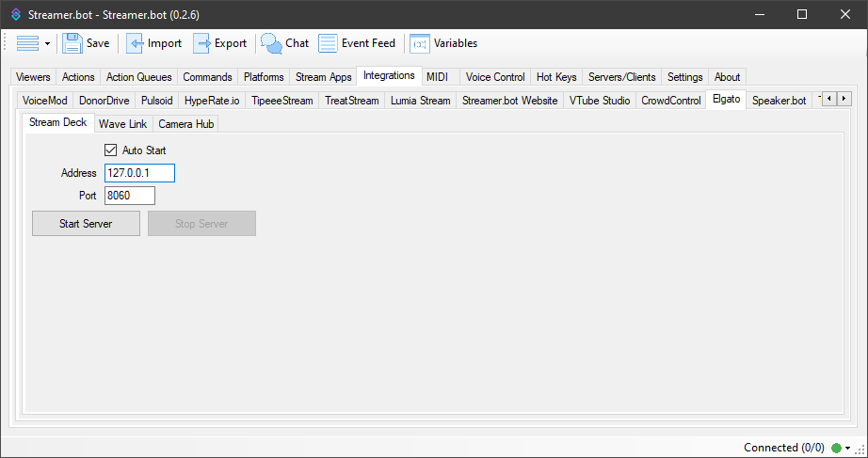This screenshot has height=458, width=868.
Task: Open the Chat bubbles icon
Action: [271, 43]
